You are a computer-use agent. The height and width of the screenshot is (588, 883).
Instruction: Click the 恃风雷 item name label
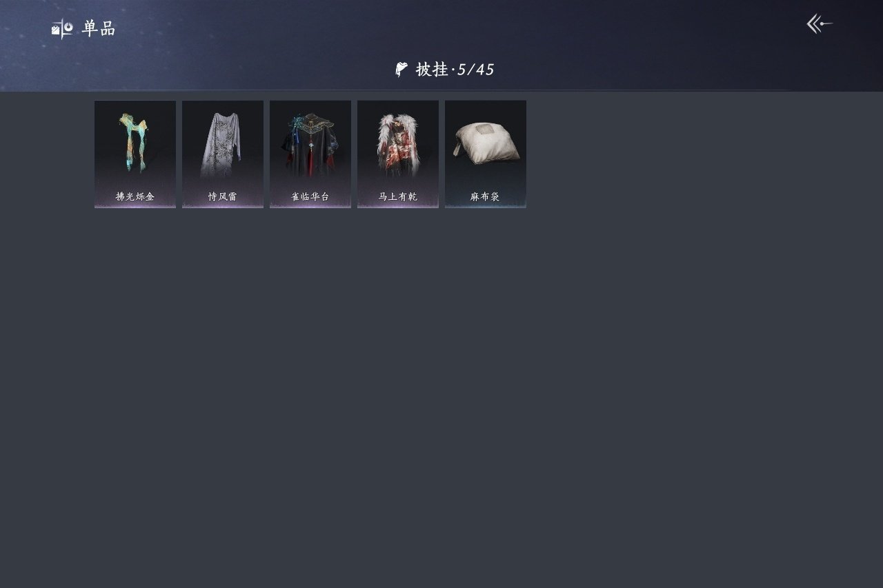click(x=222, y=196)
